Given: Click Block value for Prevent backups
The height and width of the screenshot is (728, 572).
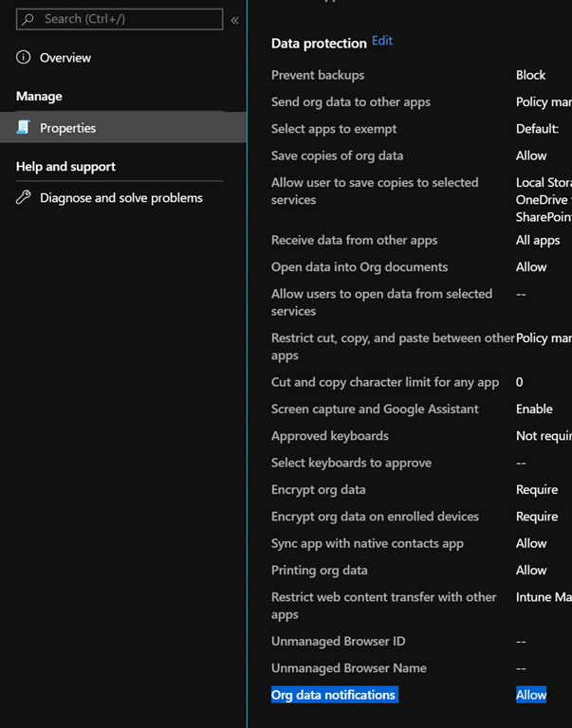Looking at the screenshot, I should (530, 75).
